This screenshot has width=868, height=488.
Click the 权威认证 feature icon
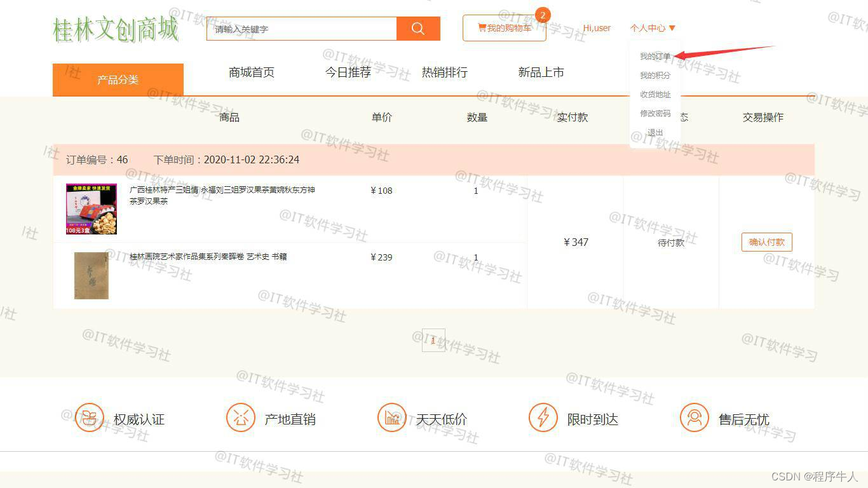click(x=89, y=417)
